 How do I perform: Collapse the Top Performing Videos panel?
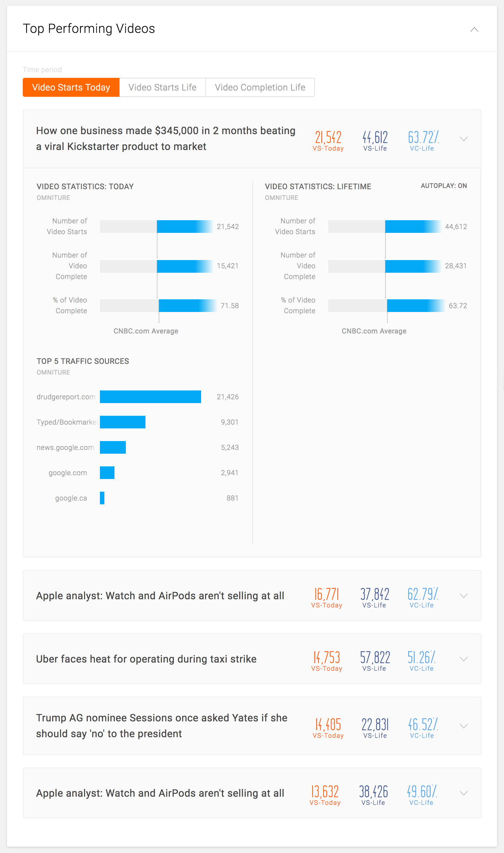pyautogui.click(x=475, y=29)
